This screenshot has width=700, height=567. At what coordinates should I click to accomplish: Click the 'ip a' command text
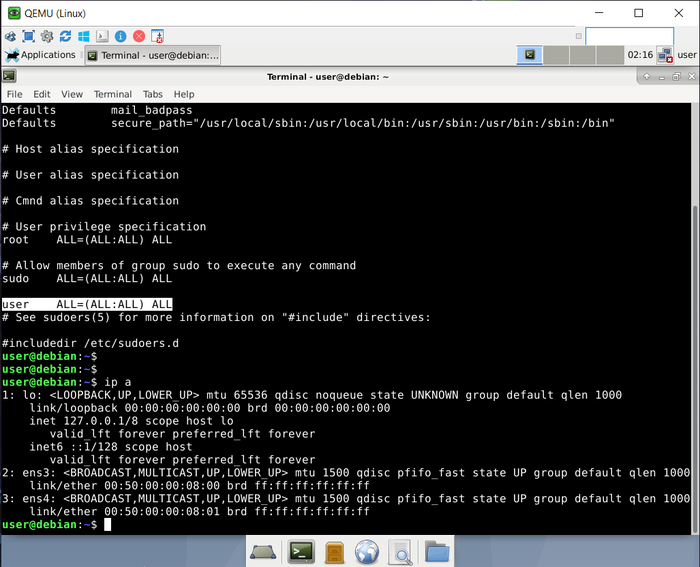[x=118, y=382]
